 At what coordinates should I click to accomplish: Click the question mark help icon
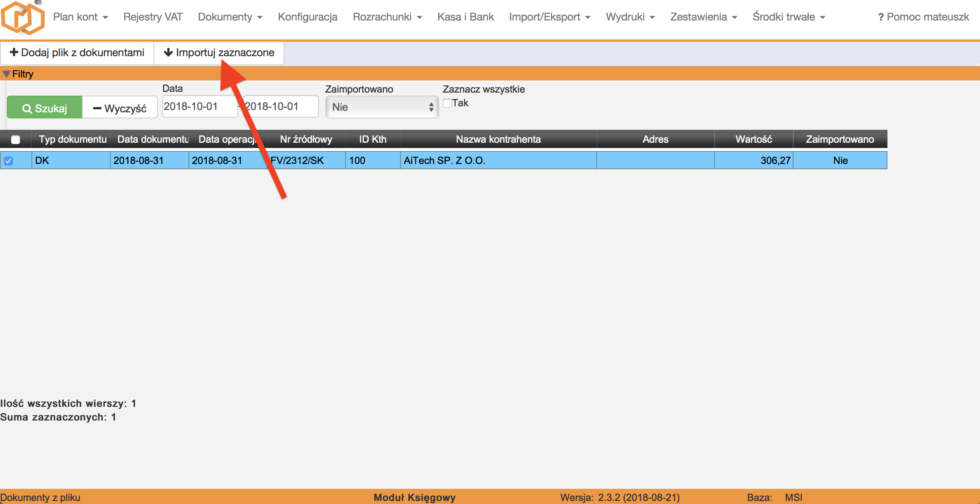pos(881,16)
